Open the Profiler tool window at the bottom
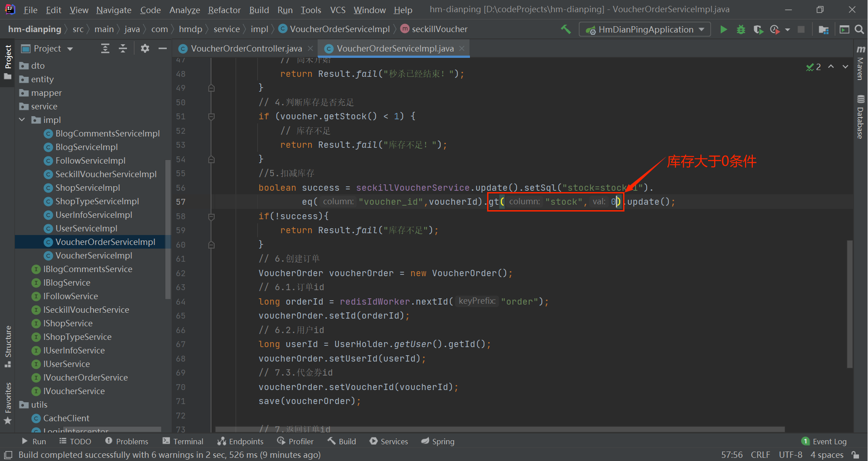 coord(296,442)
